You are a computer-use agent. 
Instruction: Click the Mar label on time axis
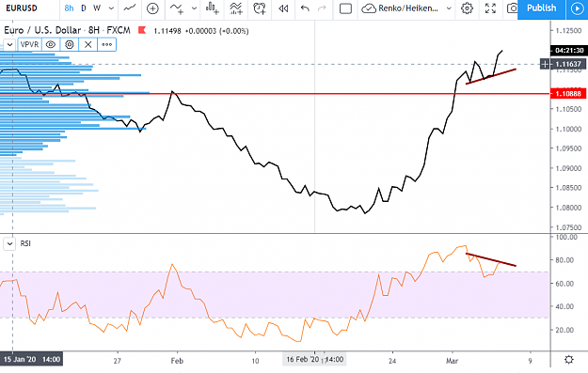[x=452, y=361]
